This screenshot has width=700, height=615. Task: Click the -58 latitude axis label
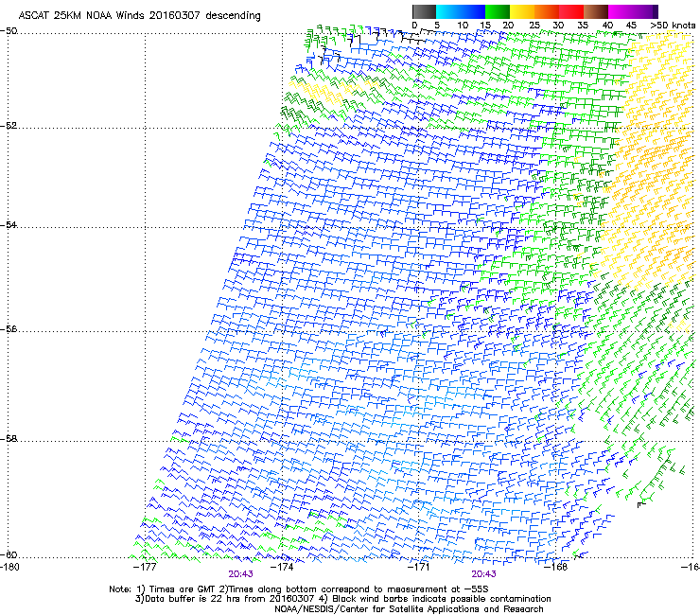click(9, 439)
